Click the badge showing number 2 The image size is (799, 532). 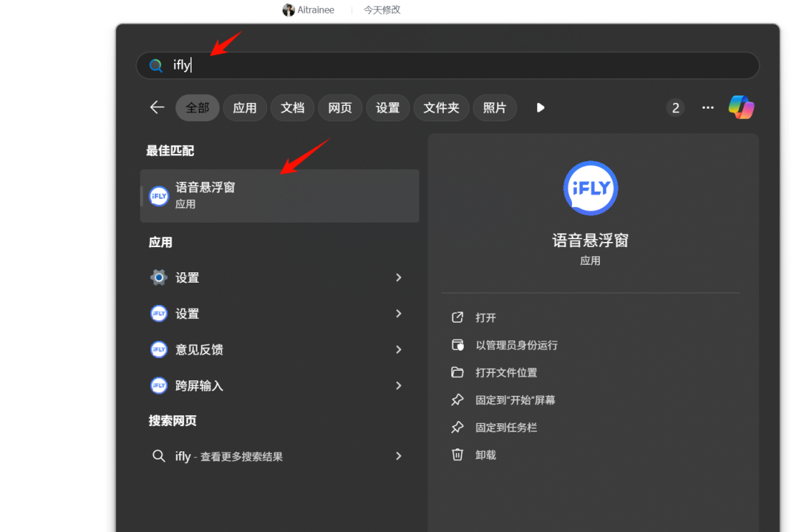(x=675, y=107)
